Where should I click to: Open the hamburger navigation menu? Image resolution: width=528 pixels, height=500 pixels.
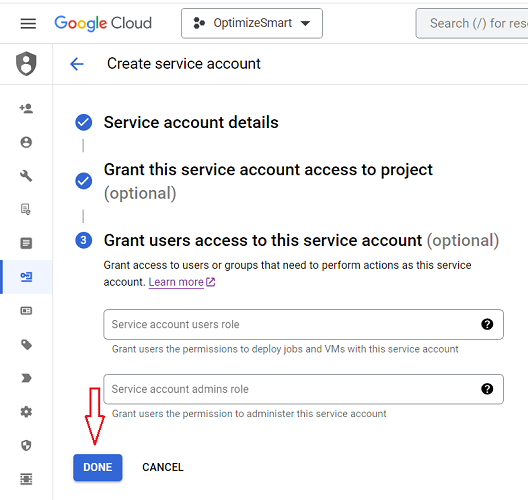(x=28, y=24)
